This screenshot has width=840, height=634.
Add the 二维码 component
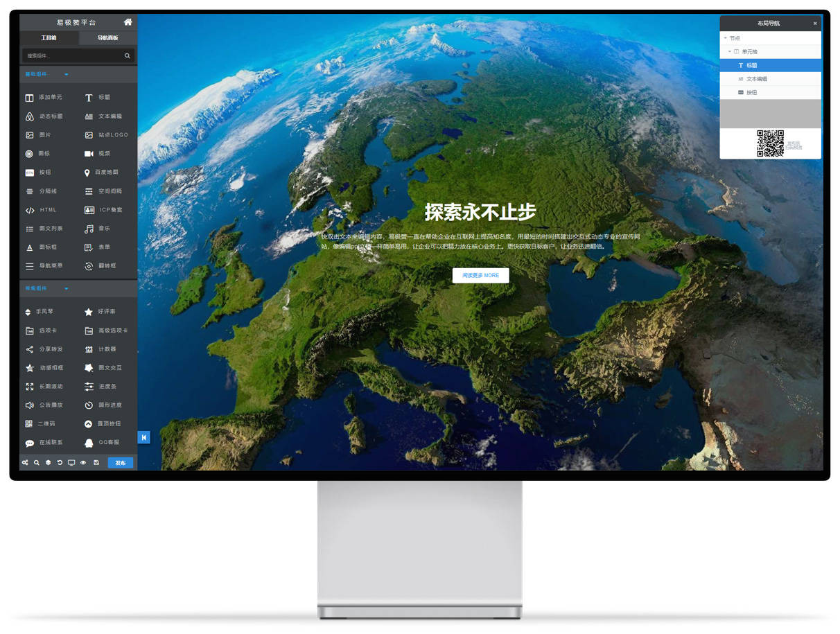pos(40,424)
